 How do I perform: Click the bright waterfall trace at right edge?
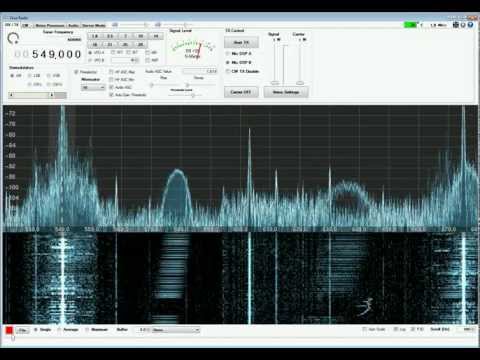(x=464, y=278)
